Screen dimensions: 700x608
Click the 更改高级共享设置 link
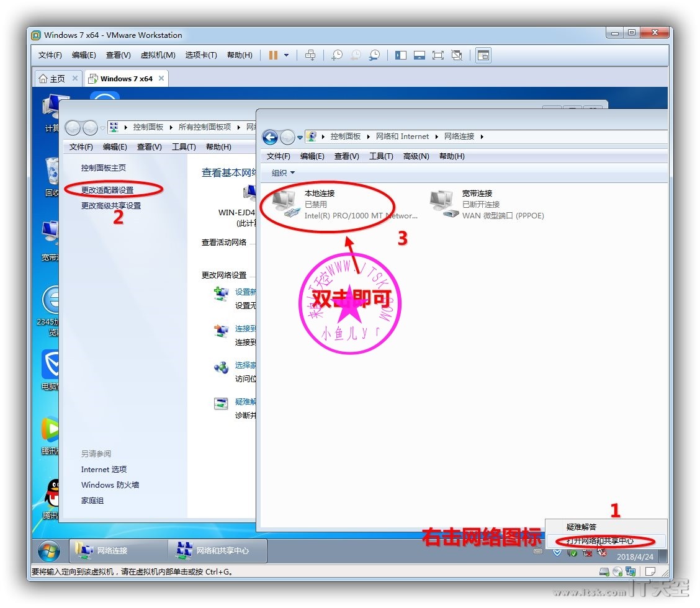(x=111, y=206)
